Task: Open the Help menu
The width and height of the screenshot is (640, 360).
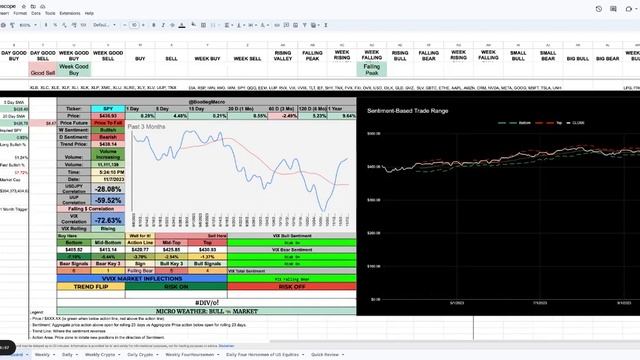Action: coord(89,13)
